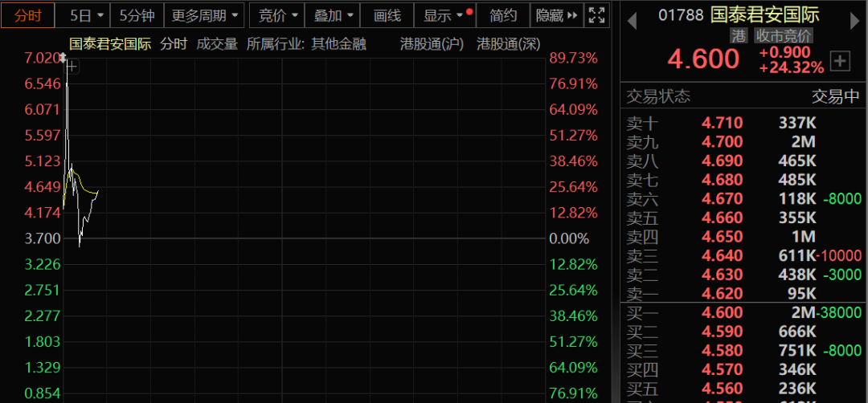This screenshot has height=403, width=868.
Task: Open the 竞价 dropdown menu
Action: (278, 15)
